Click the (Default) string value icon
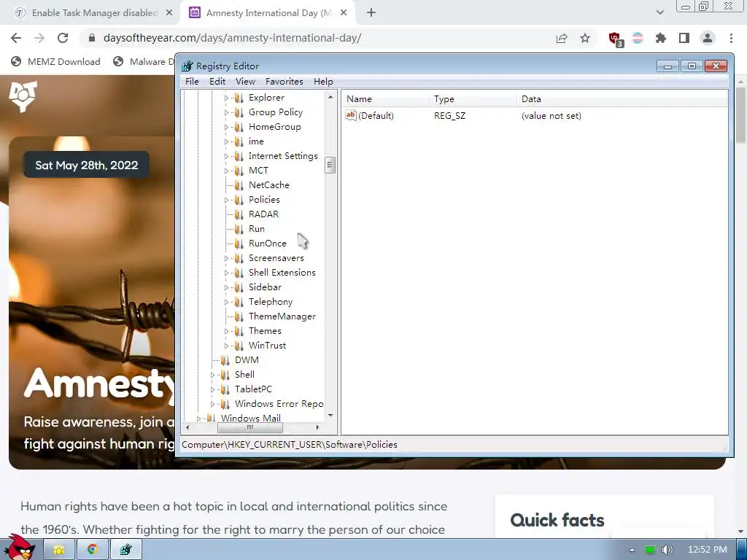This screenshot has height=560, width=747. 351,115
